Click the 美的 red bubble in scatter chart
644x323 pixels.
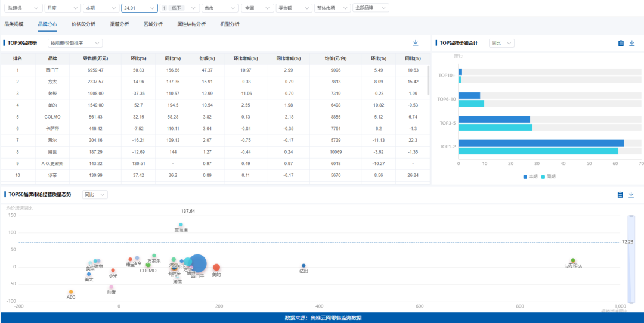pyautogui.click(x=216, y=268)
